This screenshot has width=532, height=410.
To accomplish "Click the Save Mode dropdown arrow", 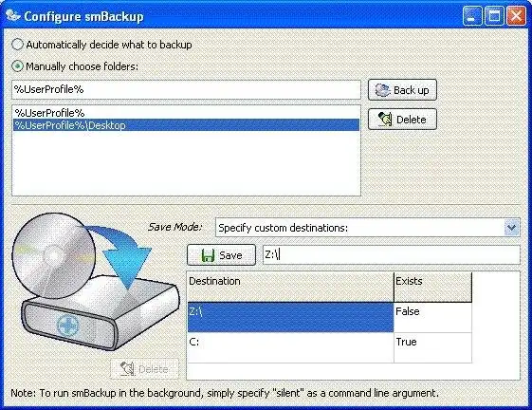I will coord(512,228).
